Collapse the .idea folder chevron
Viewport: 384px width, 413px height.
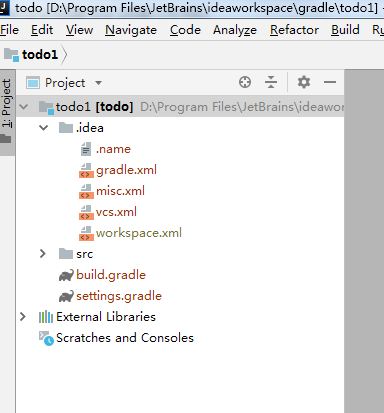click(x=44, y=128)
